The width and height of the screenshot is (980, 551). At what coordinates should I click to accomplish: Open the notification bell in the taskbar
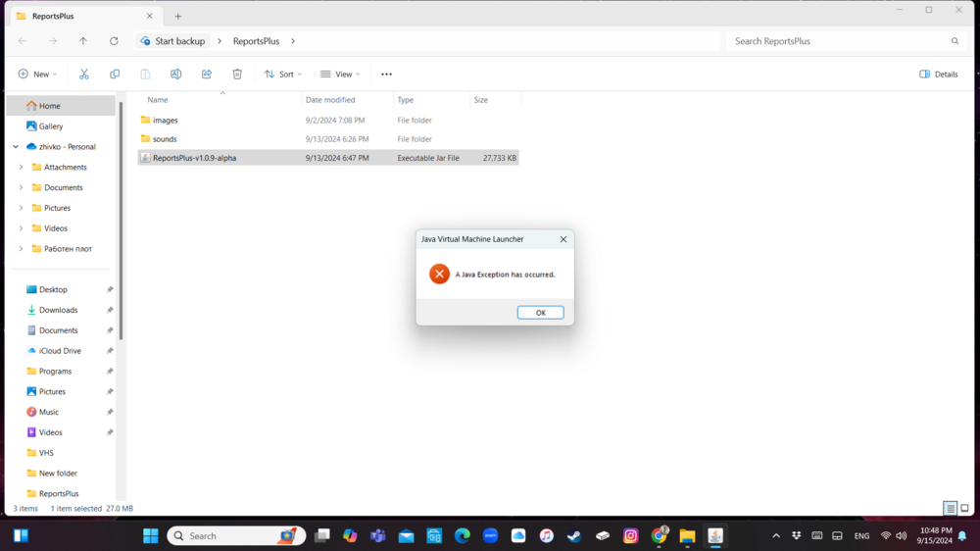pos(962,536)
